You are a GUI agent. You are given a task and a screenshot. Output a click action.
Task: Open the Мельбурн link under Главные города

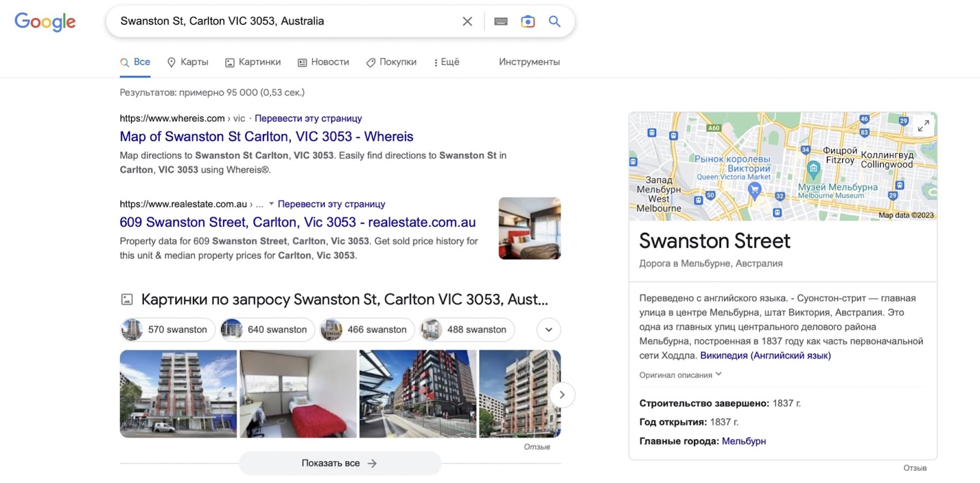click(744, 441)
